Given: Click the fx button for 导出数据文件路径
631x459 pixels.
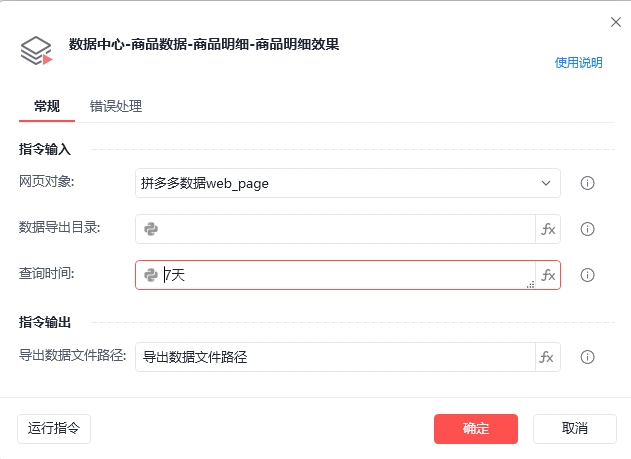Looking at the screenshot, I should pos(548,357).
